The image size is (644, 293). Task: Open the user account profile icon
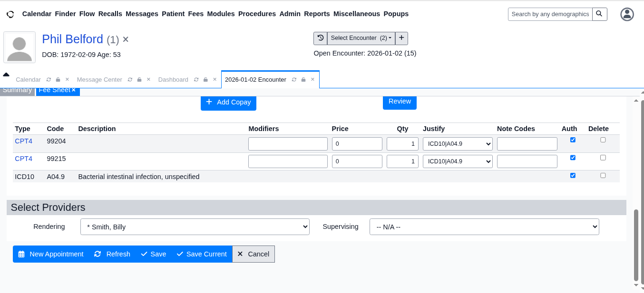tap(627, 14)
